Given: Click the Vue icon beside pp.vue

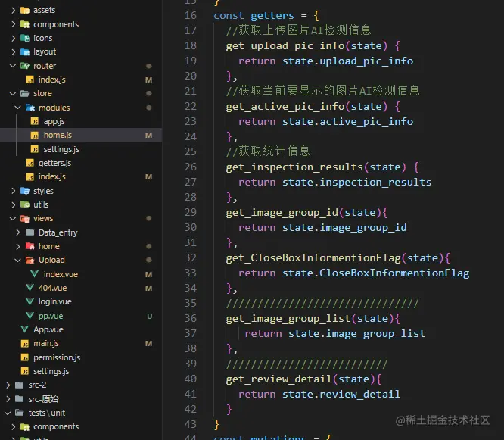Looking at the screenshot, I should click(x=30, y=316).
